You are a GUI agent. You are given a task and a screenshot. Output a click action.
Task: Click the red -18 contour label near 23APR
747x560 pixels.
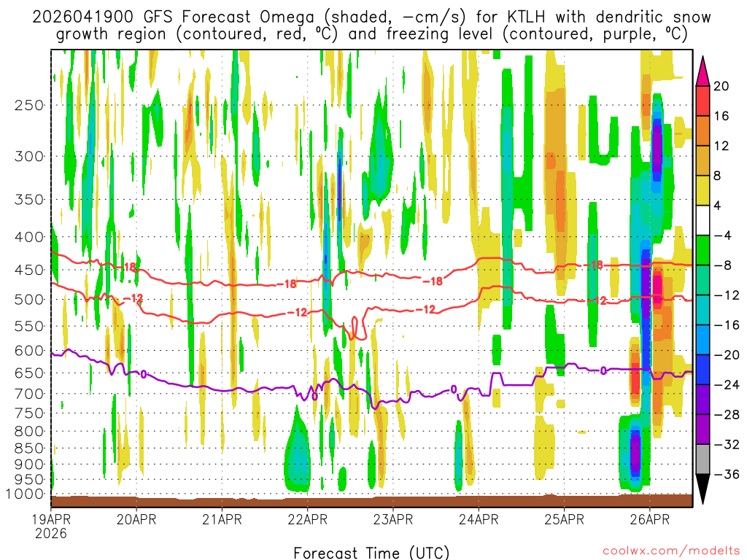tap(433, 281)
